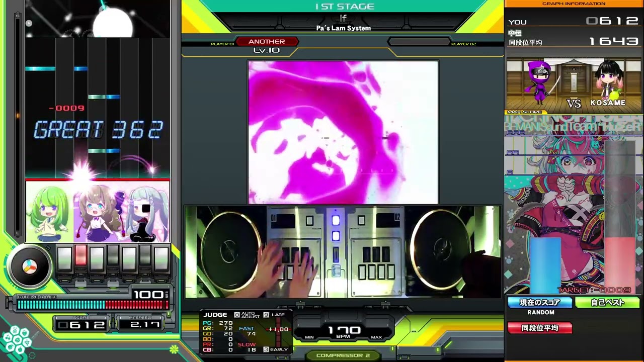The image size is (644, 362).
Task: Click the groove gauge bar
Action: point(94,304)
